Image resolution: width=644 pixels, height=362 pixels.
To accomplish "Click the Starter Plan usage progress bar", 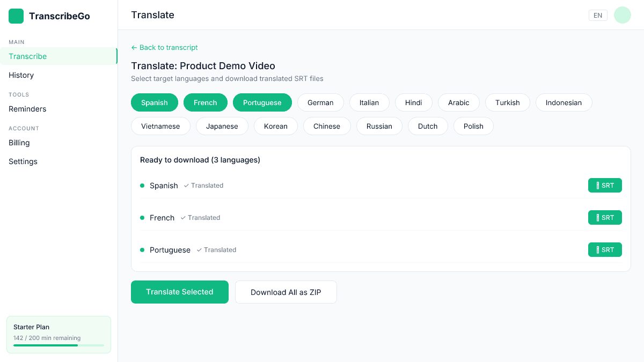I will point(58,345).
